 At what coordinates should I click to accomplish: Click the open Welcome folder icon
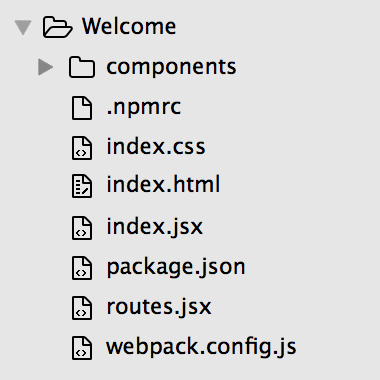[x=57, y=27]
